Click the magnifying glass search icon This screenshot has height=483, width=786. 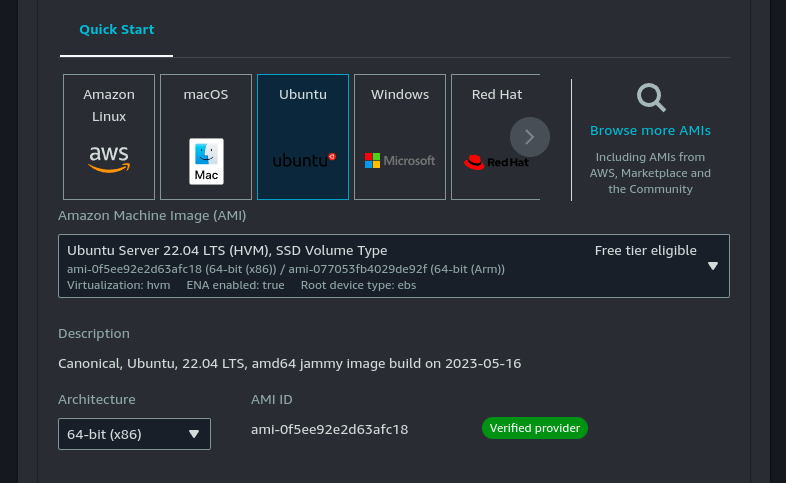[651, 97]
